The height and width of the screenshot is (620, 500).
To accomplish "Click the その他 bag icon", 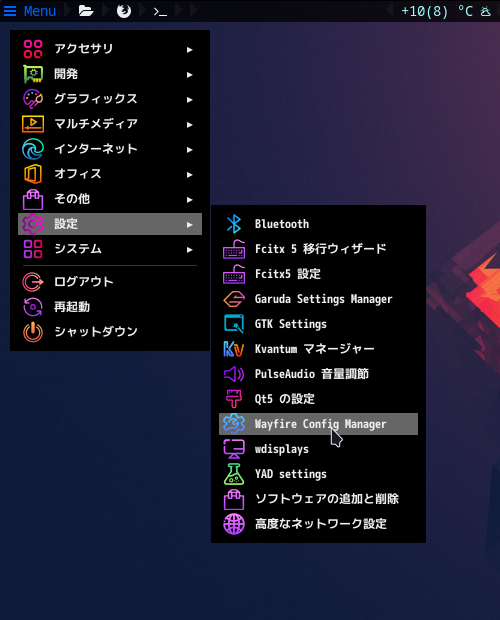I will click(33, 199).
